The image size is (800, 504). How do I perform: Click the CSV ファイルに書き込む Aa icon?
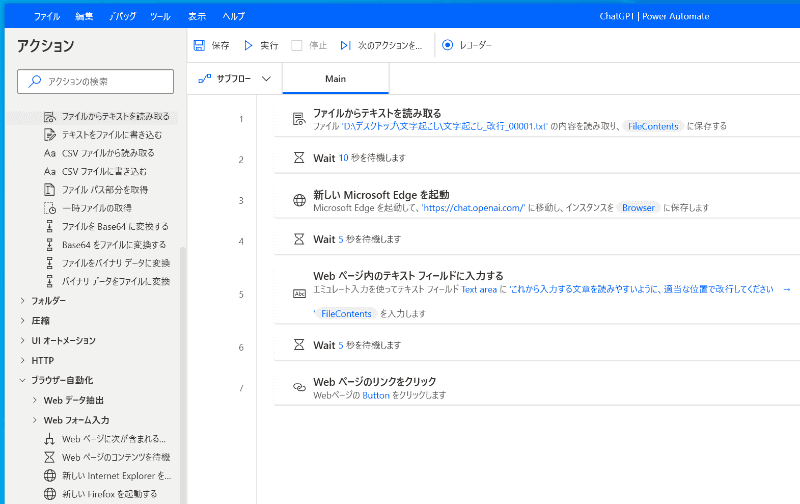coord(49,171)
